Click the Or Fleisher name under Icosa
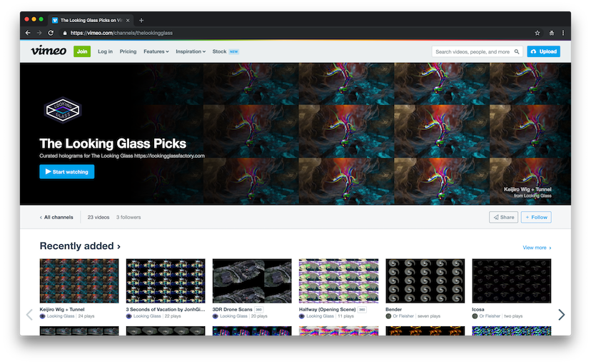 click(x=490, y=316)
